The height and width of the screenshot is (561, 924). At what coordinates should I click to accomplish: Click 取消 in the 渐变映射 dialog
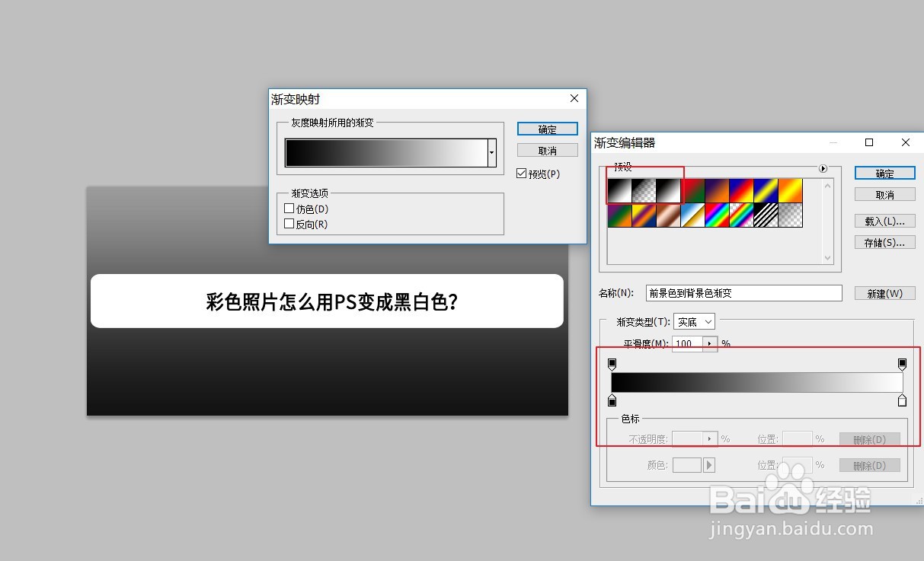[547, 151]
